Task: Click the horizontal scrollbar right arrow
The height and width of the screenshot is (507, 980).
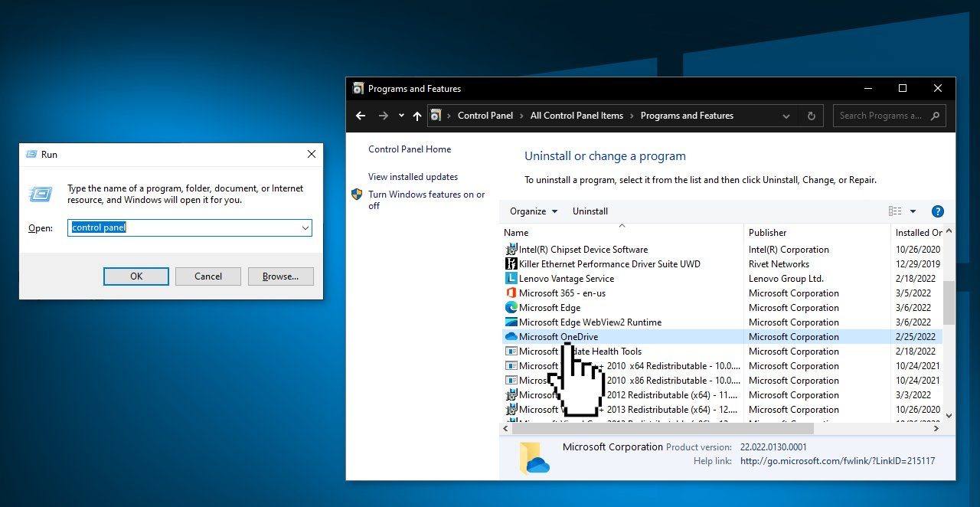Action: pos(937,429)
